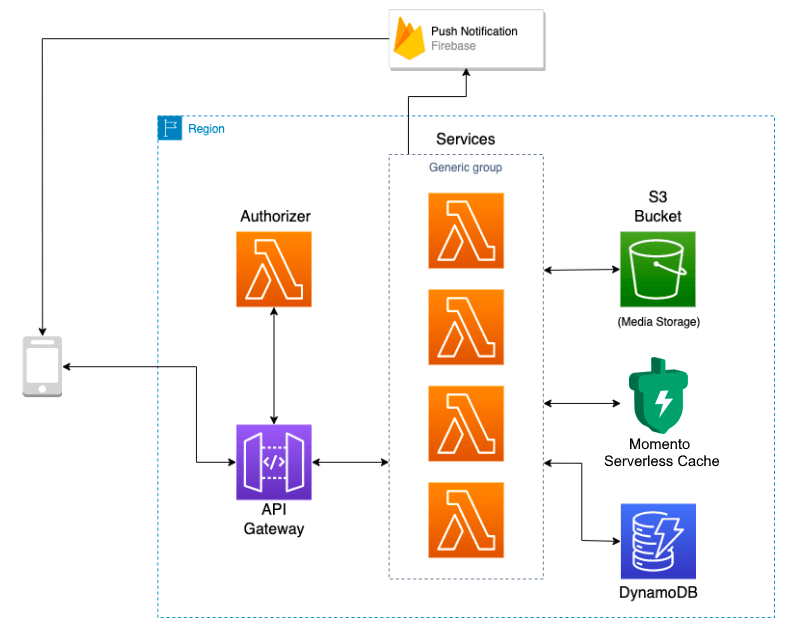Image resolution: width=800 pixels, height=643 pixels.
Task: Click the green S3 Bucket icon
Action: pos(658,269)
